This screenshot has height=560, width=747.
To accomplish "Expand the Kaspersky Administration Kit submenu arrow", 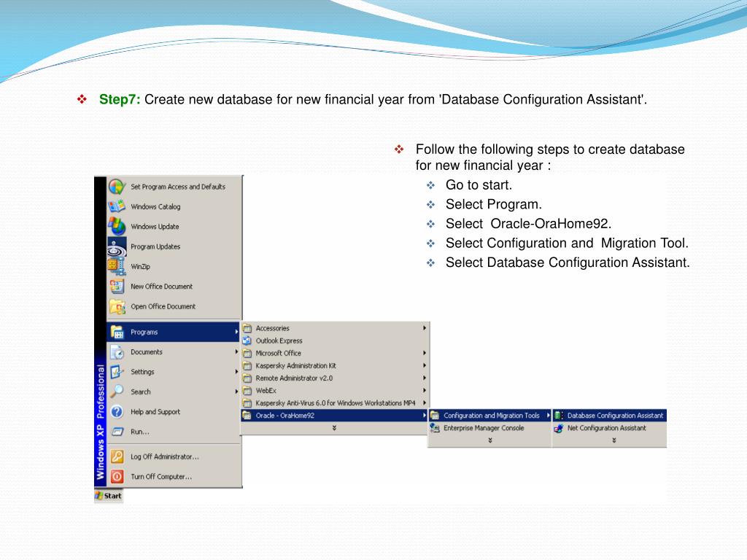I will coord(424,365).
